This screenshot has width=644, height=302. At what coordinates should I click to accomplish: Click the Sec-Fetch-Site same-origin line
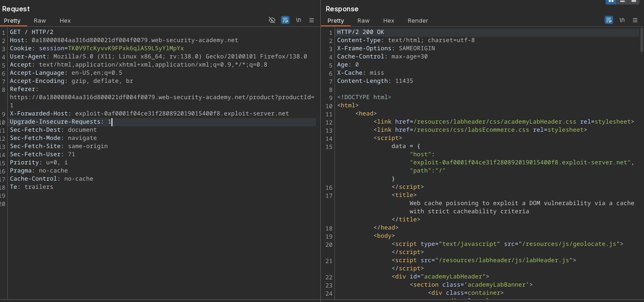[x=59, y=146]
